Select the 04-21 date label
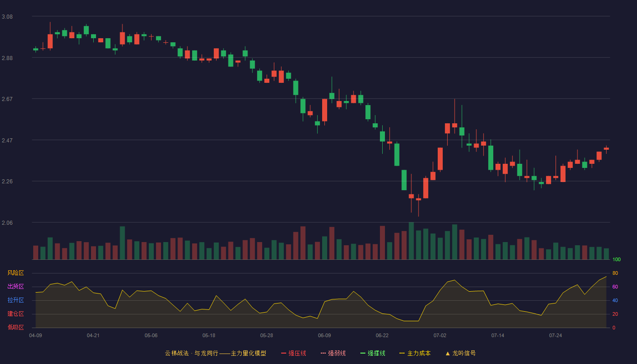The width and height of the screenshot is (637, 364). click(x=93, y=335)
